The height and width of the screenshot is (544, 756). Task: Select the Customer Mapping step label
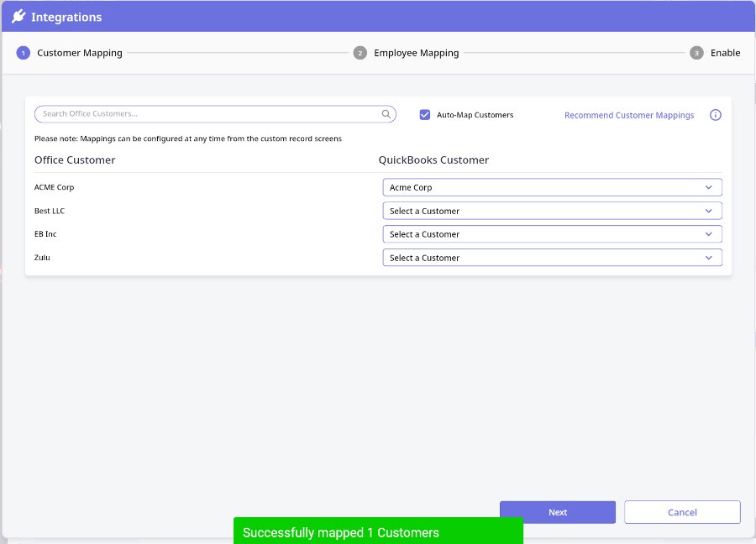click(80, 53)
